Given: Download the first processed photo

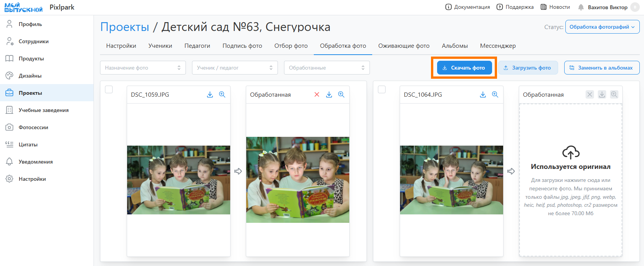Looking at the screenshot, I should pyautogui.click(x=329, y=94).
